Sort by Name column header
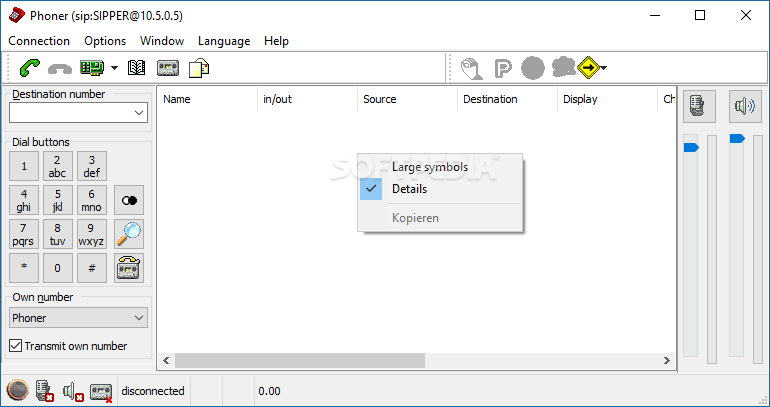Screen dimensions: 770x407 207,99
